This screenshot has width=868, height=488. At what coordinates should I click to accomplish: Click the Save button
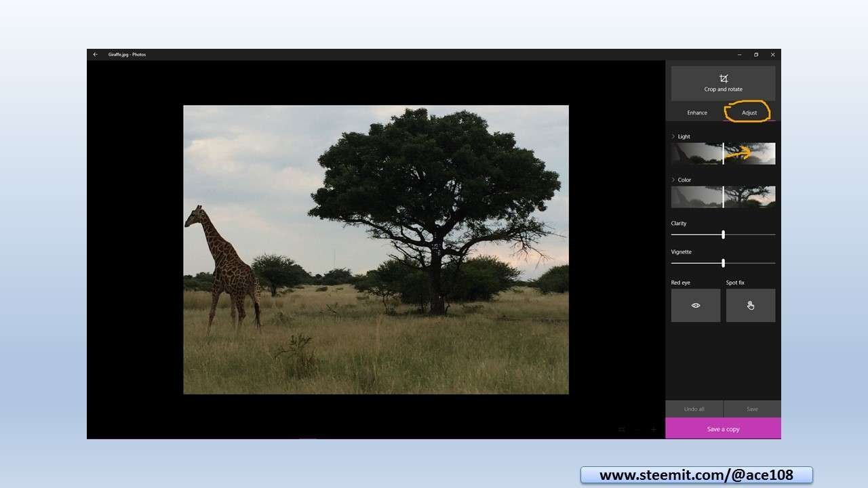(752, 409)
